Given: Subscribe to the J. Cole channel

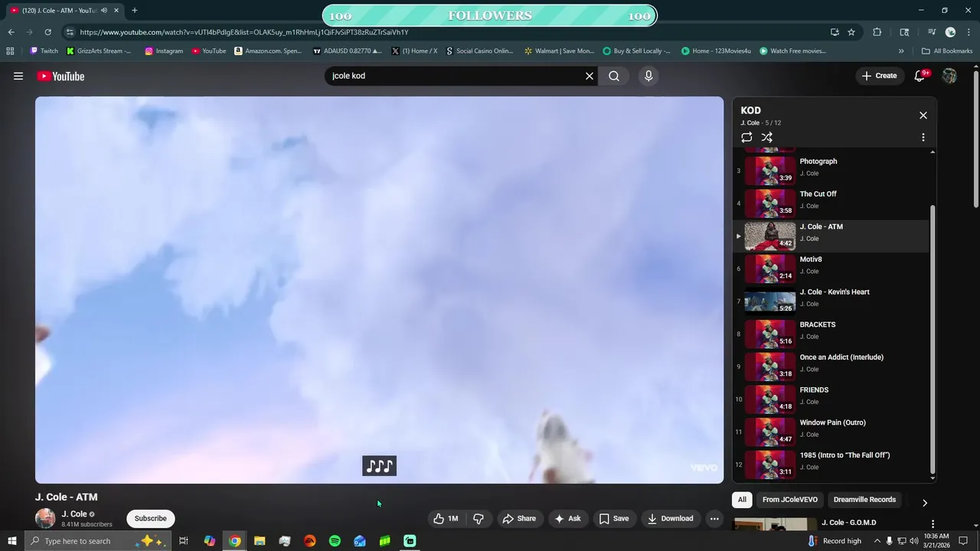Looking at the screenshot, I should click(x=150, y=519).
